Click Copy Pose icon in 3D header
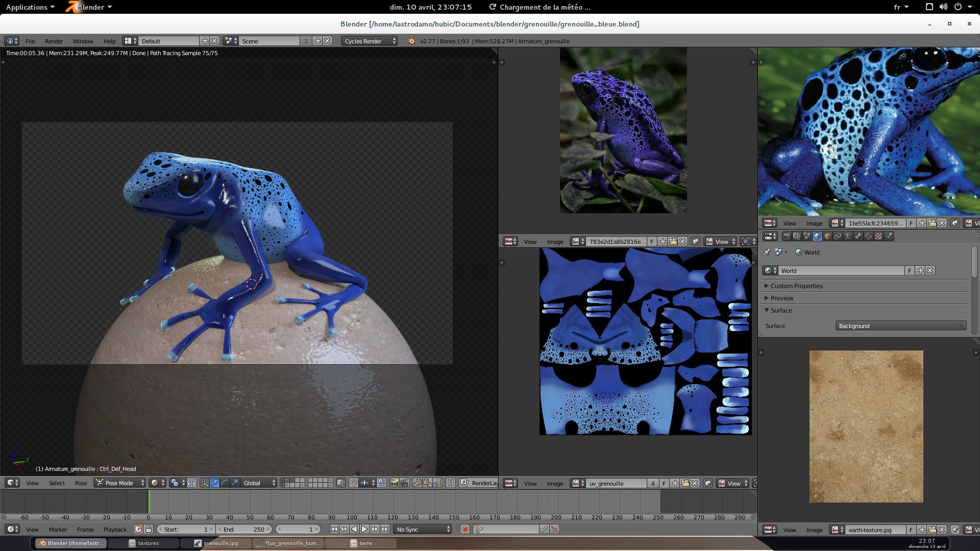The image size is (980, 551). [x=417, y=483]
